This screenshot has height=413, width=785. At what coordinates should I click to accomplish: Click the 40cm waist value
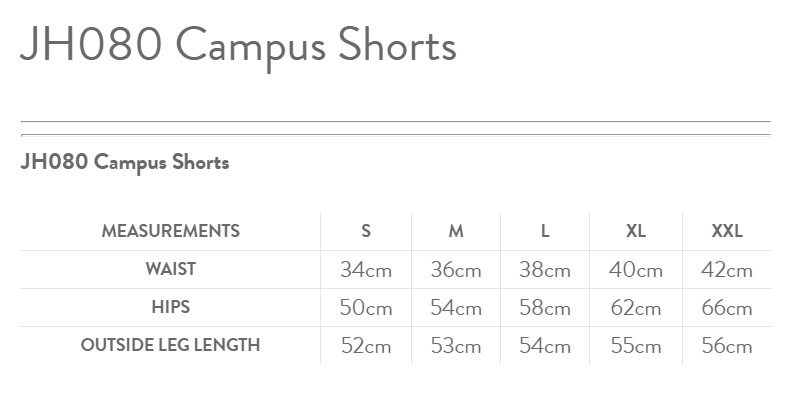636,270
